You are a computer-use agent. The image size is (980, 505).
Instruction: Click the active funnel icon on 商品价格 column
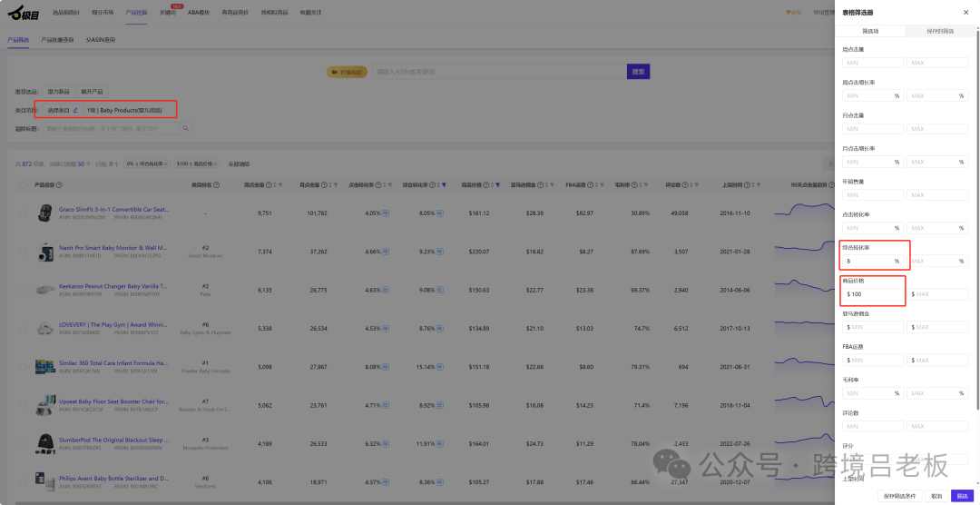(497, 184)
